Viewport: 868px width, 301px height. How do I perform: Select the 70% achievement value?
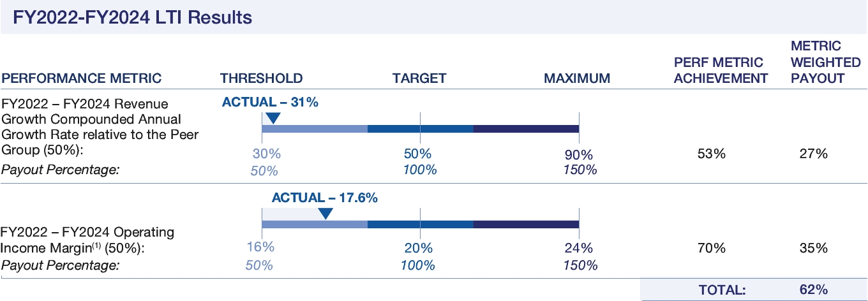click(x=712, y=249)
